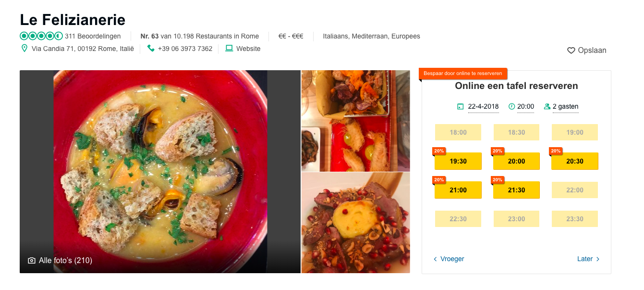Click the green phone icon
Screen dimensions: 644x290
pos(151,49)
